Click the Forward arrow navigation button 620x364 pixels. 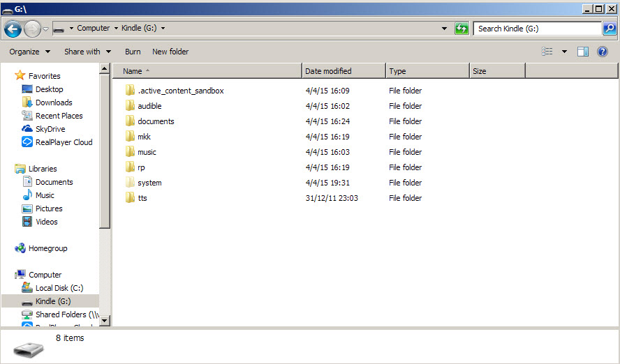[32, 29]
